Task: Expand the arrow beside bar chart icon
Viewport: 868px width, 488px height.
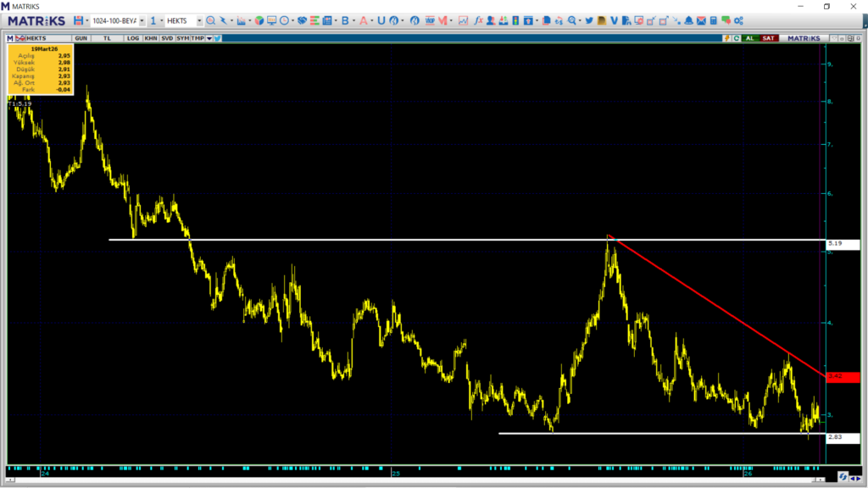Action: [250, 21]
